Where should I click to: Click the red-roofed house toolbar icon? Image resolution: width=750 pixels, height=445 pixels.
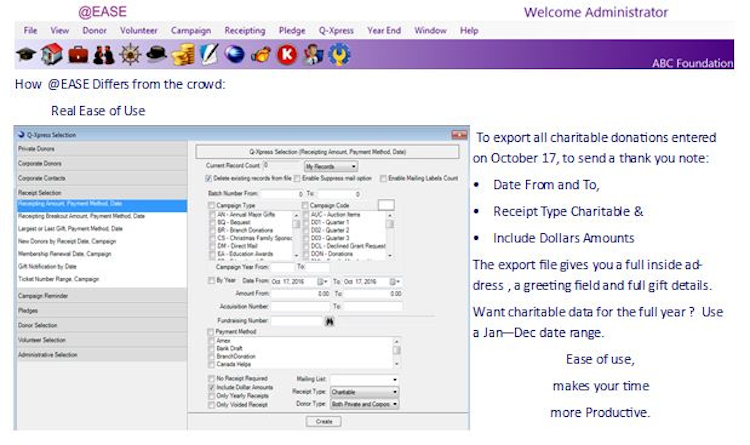pos(52,54)
